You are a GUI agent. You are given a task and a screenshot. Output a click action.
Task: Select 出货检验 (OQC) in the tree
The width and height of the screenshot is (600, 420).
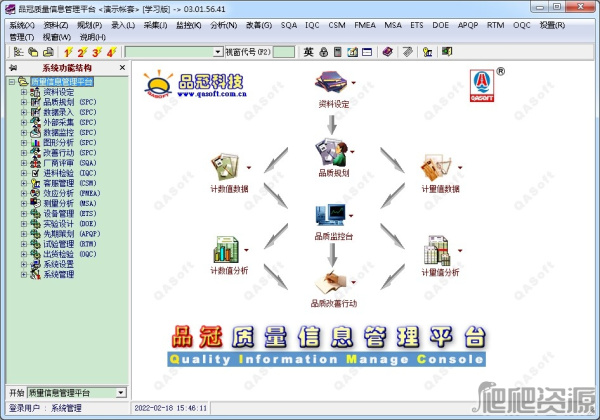pyautogui.click(x=70, y=254)
